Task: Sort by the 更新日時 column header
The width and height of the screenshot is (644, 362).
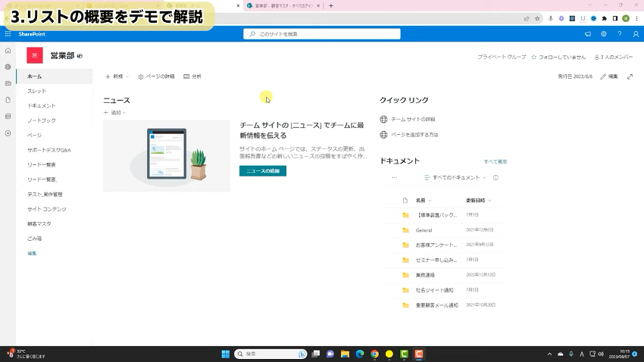Action: tap(478, 200)
